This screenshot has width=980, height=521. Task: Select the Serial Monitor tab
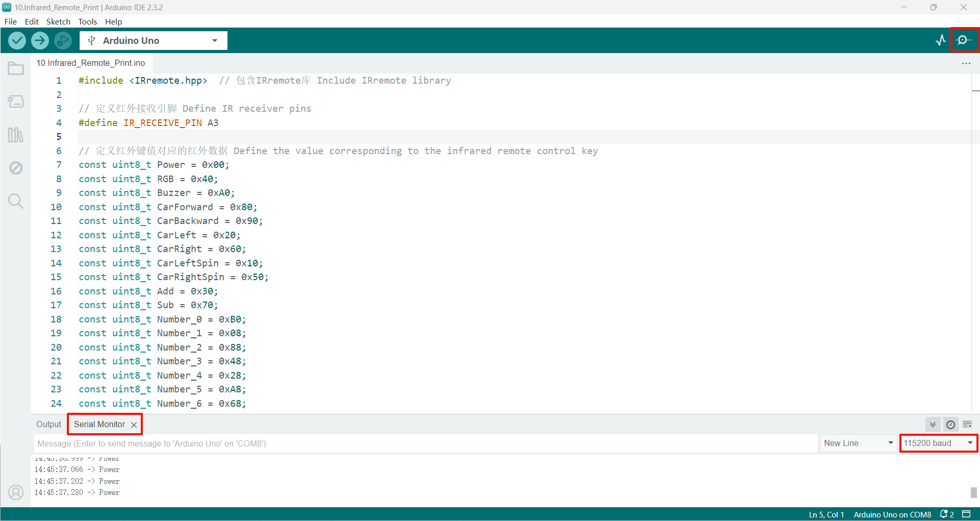[99, 425]
